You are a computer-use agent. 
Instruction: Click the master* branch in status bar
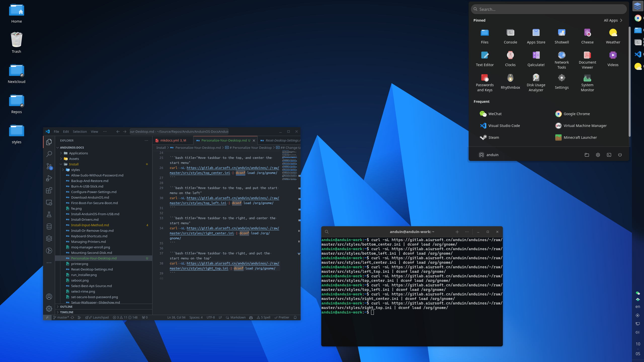coord(61,318)
